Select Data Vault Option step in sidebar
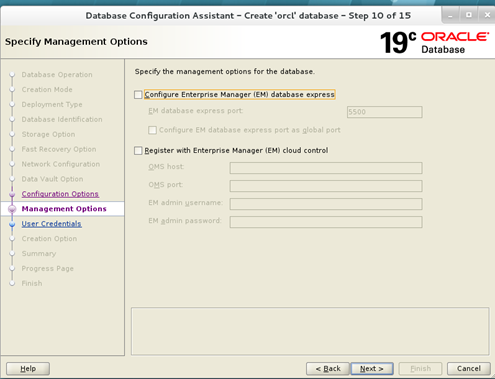This screenshot has width=495, height=379. click(52, 179)
